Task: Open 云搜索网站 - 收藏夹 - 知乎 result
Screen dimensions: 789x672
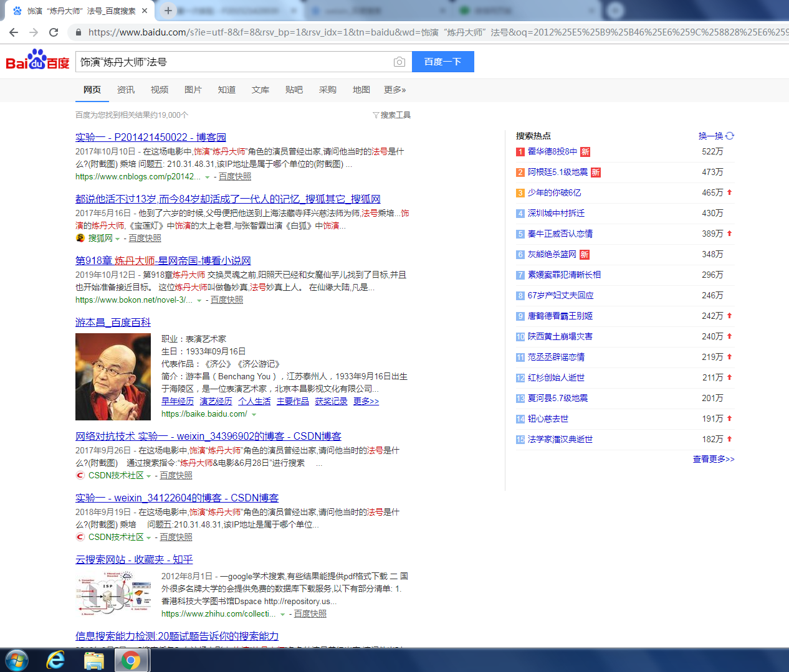Action: click(134, 559)
